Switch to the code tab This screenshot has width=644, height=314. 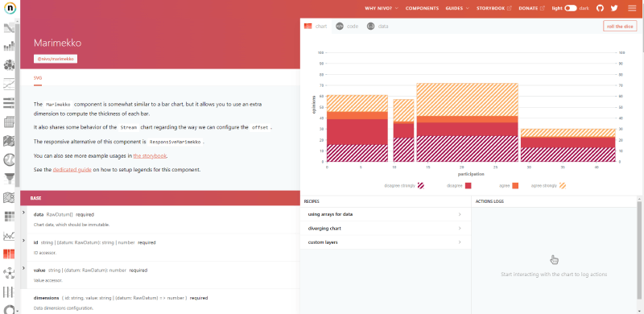[x=347, y=27]
